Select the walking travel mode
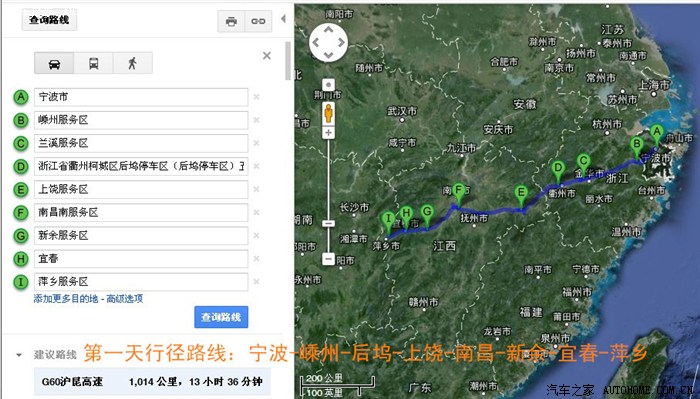The height and width of the screenshot is (399, 700). click(133, 63)
